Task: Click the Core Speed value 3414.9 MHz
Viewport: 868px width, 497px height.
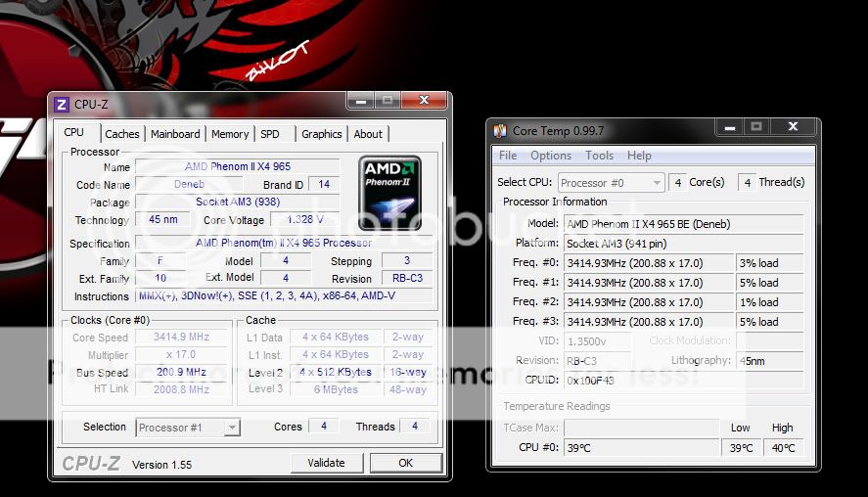Action: pyautogui.click(x=182, y=338)
